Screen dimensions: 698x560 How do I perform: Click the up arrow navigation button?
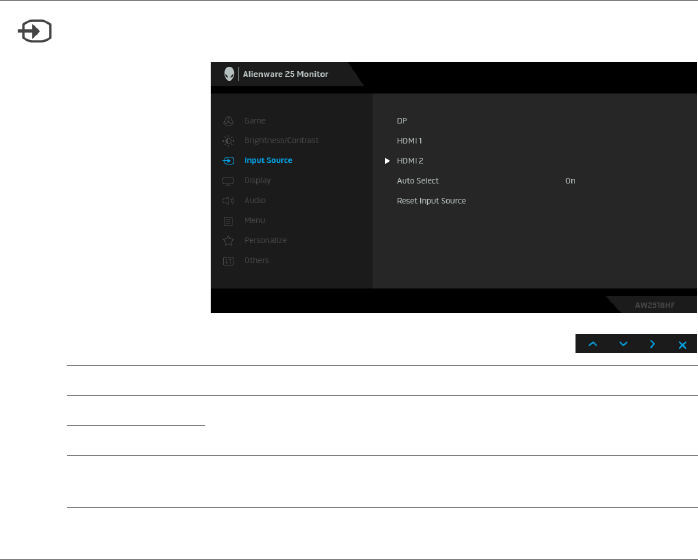(x=593, y=344)
